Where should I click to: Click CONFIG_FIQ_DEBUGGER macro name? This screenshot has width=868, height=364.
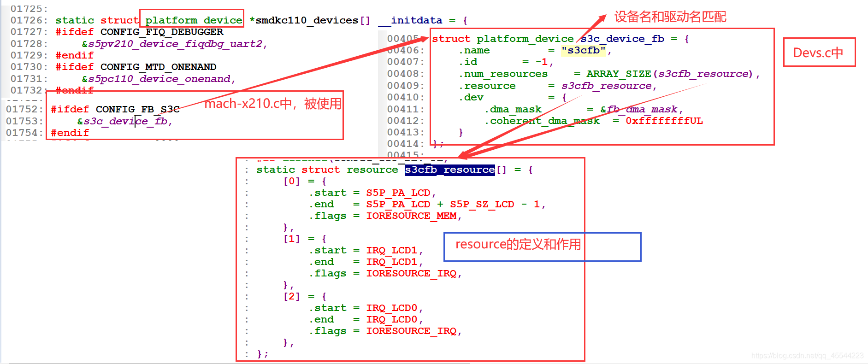(162, 32)
